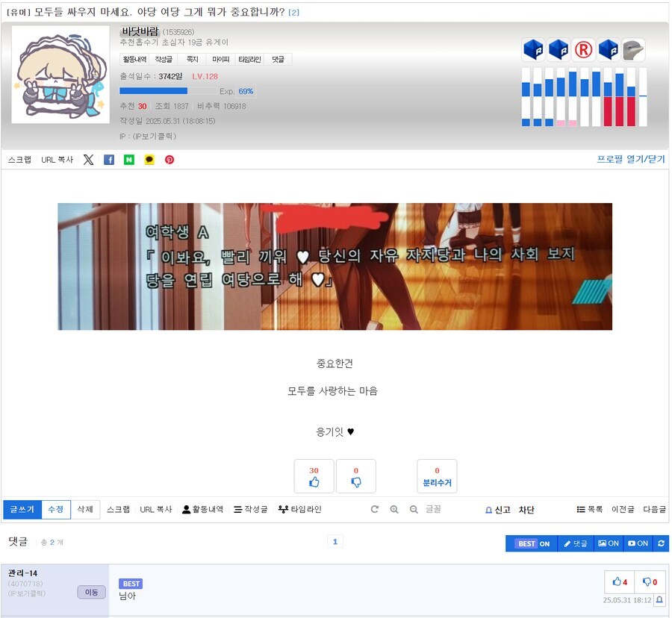Toggle image ON in comments
The height and width of the screenshot is (618, 672).
pyautogui.click(x=609, y=543)
